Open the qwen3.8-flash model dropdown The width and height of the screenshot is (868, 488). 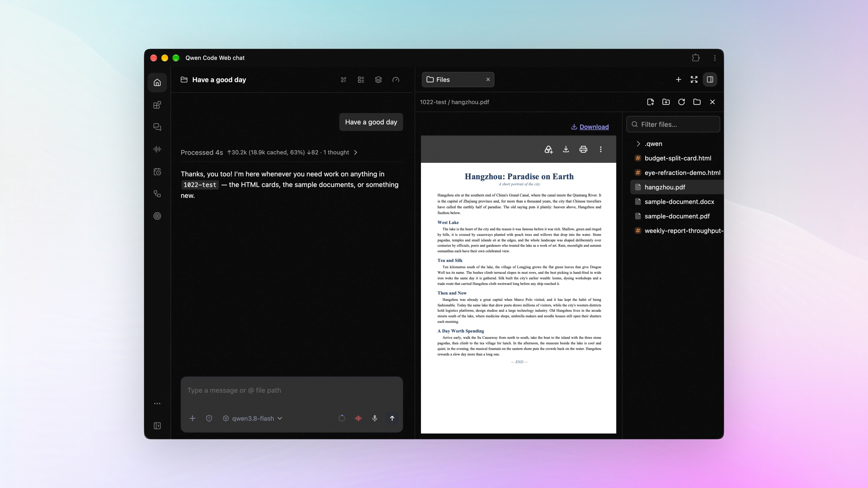(x=253, y=418)
